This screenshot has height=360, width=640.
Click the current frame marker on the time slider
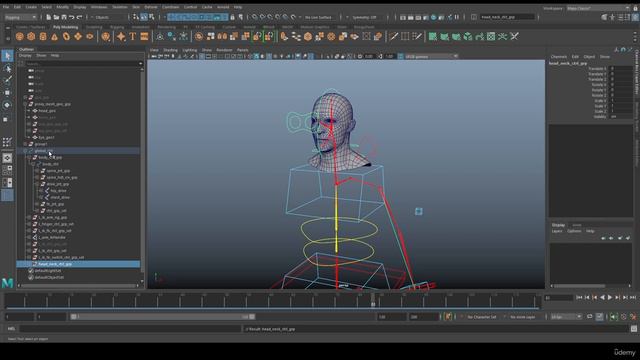373,301
